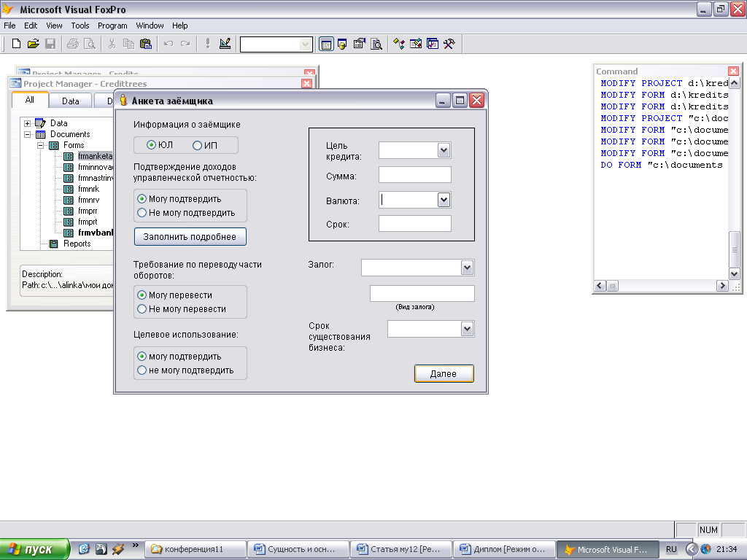This screenshot has height=560, width=747.
Task: Select the ИП radio button
Action: (x=197, y=145)
